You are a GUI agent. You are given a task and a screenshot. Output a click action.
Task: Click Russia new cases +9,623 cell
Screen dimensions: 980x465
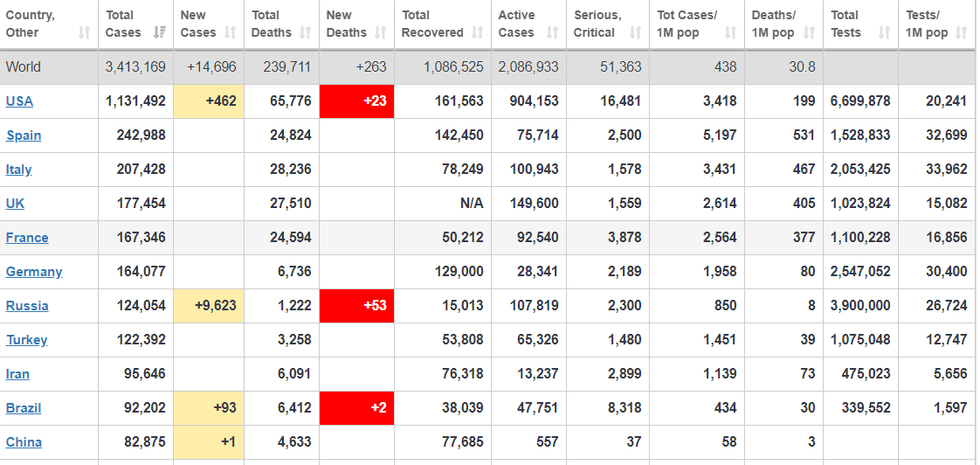(209, 305)
